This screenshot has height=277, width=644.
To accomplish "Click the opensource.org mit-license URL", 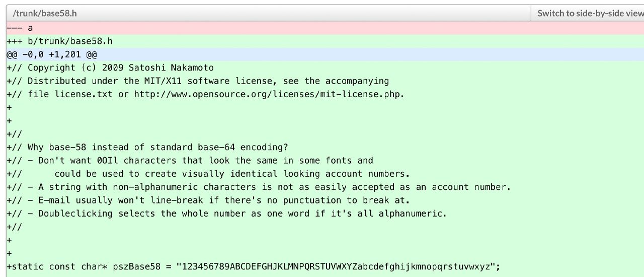I will click(269, 94).
